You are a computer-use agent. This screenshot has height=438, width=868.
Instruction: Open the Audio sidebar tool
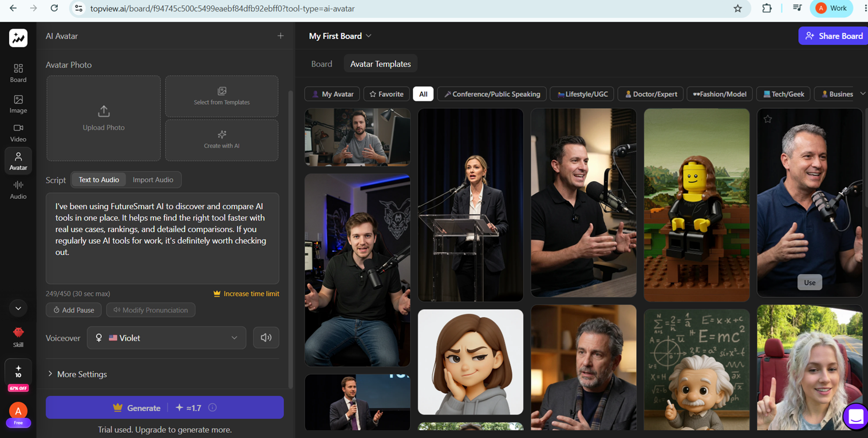click(18, 190)
